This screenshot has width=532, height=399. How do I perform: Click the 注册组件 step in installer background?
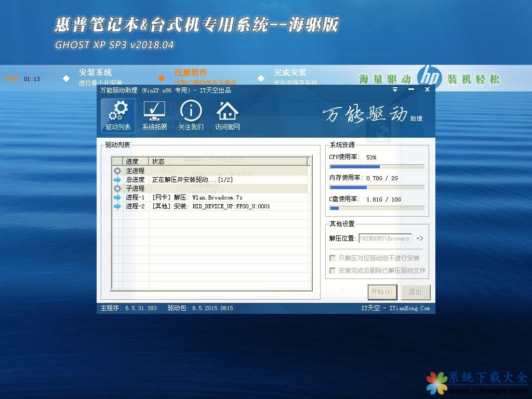point(191,72)
